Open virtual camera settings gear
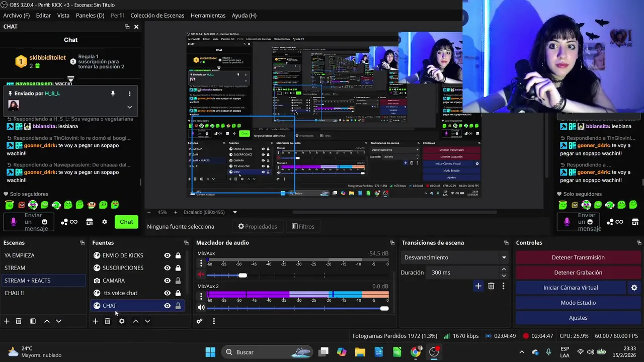This screenshot has width=644, height=362. [x=634, y=288]
